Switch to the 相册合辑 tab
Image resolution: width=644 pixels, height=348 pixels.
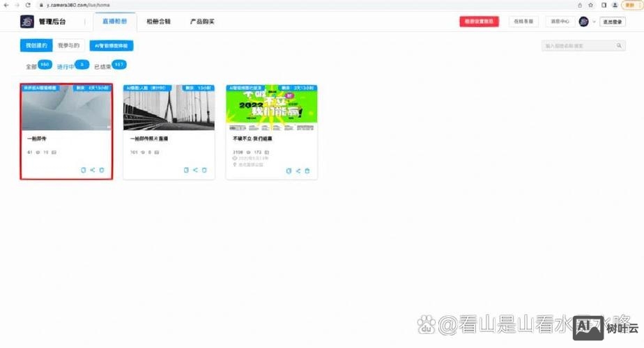[x=158, y=22]
